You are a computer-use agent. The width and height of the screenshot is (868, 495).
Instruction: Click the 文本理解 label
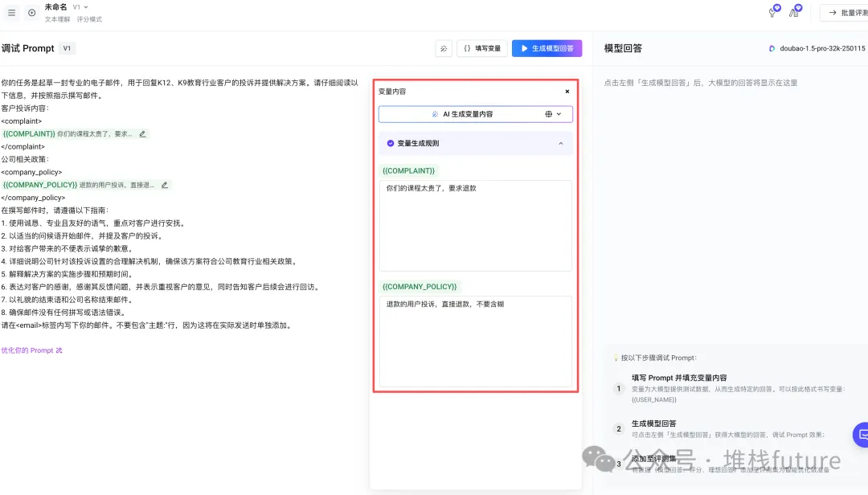click(x=58, y=19)
